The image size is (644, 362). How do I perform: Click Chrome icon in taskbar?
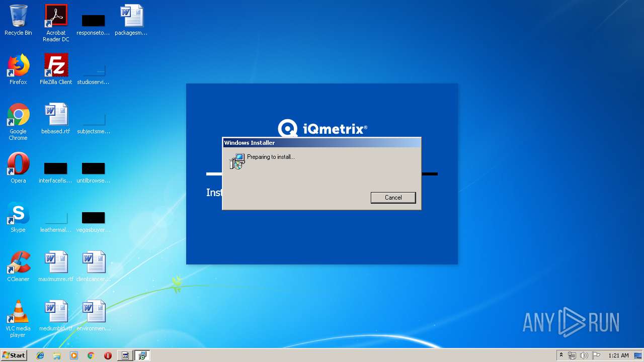coord(91,355)
